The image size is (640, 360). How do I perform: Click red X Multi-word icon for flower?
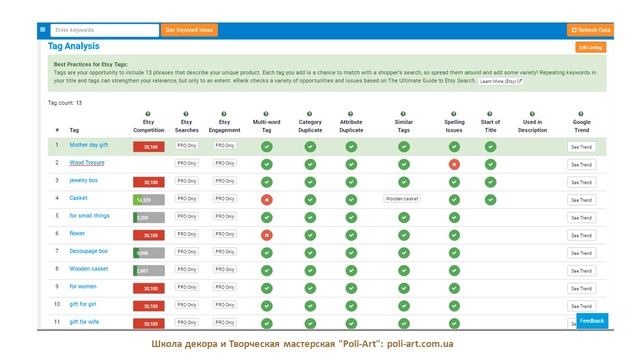click(267, 235)
